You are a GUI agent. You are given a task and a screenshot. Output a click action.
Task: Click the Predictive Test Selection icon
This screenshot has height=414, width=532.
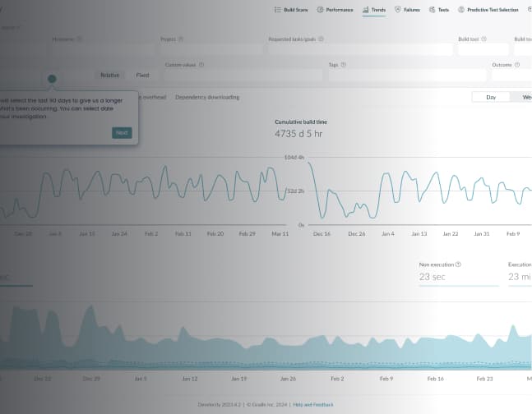(x=460, y=10)
